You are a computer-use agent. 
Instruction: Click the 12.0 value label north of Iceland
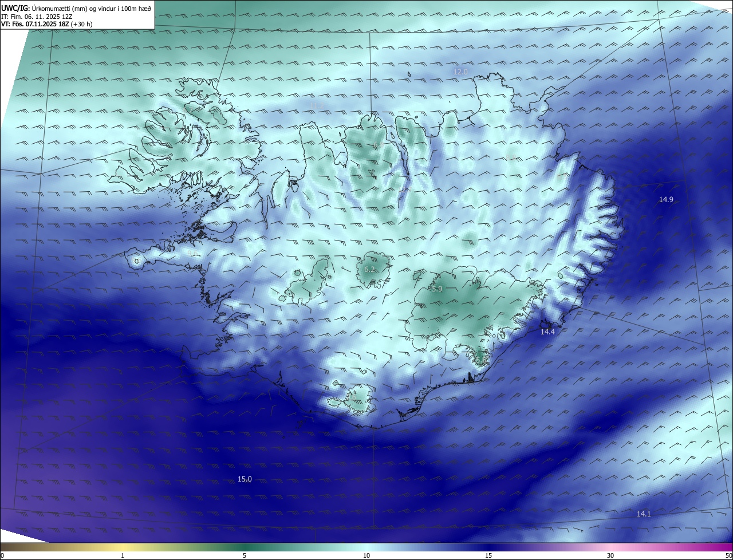[x=460, y=72]
